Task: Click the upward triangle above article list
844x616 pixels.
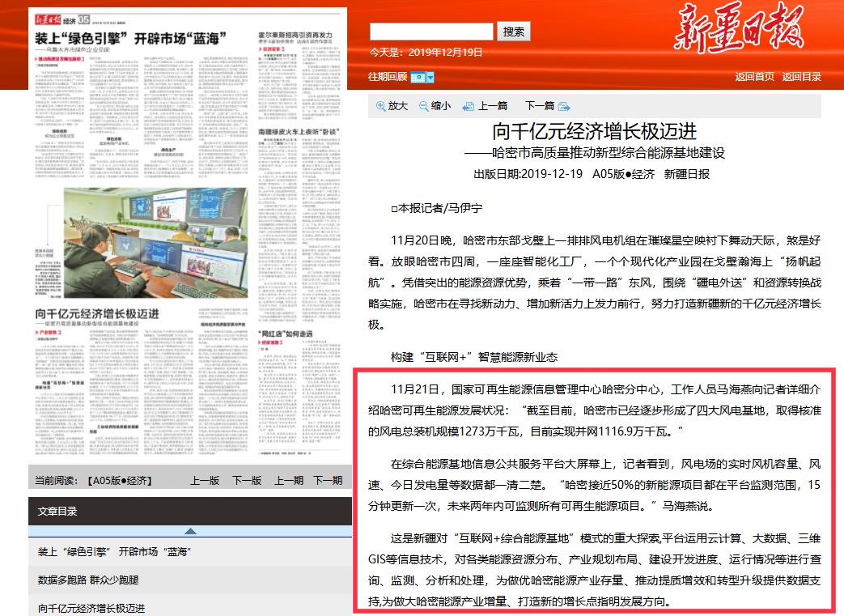Action: (189, 531)
